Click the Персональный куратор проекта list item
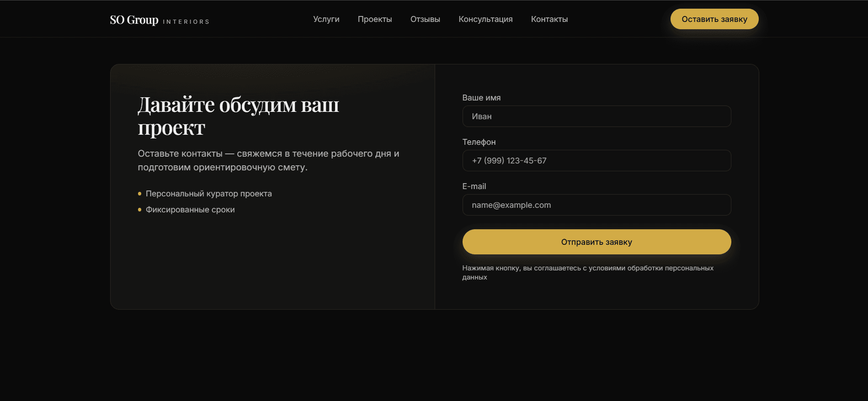868x401 pixels. pos(208,194)
